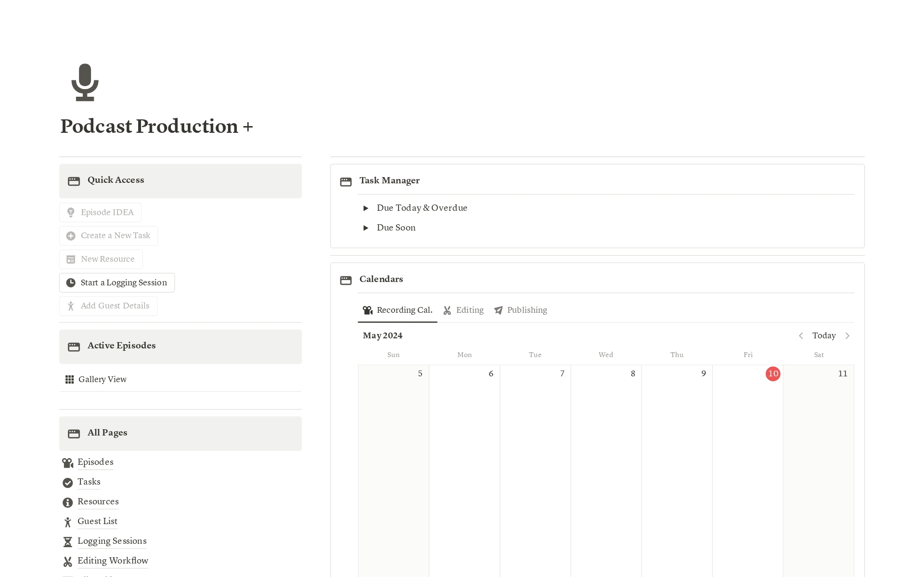Go to previous month with left chevron
The image size is (924, 577).
(801, 336)
